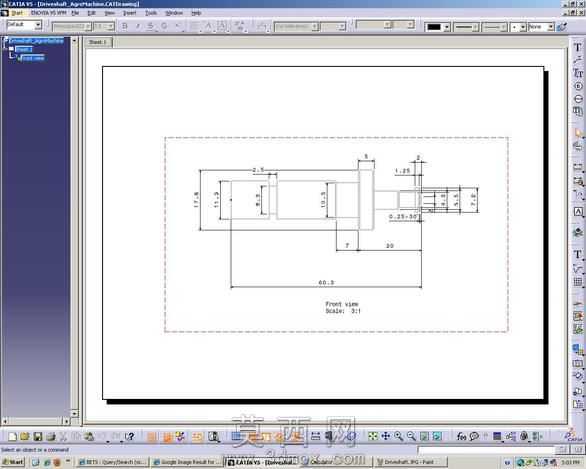Click the Text with Leader icon
Viewport: 586px width, 469px height.
point(578,60)
